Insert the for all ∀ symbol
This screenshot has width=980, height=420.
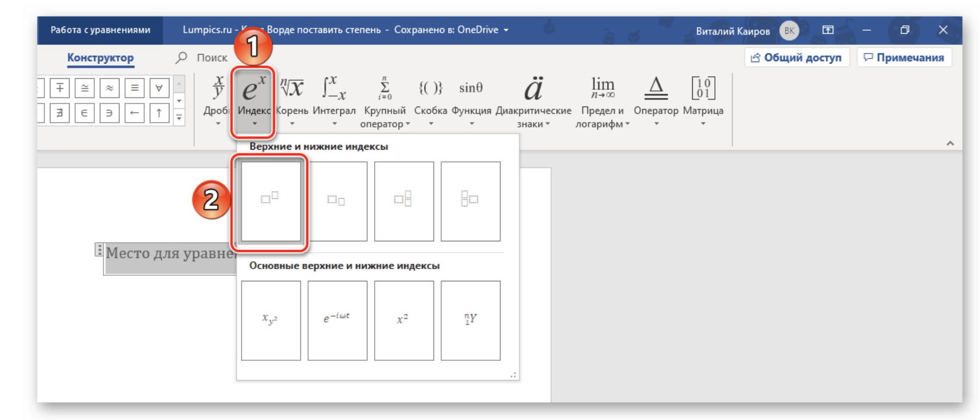click(x=159, y=88)
